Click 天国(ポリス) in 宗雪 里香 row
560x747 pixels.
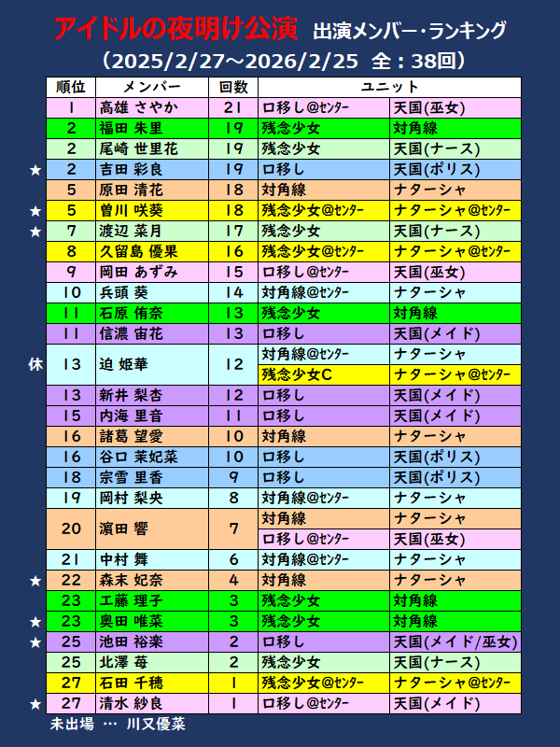point(455,477)
